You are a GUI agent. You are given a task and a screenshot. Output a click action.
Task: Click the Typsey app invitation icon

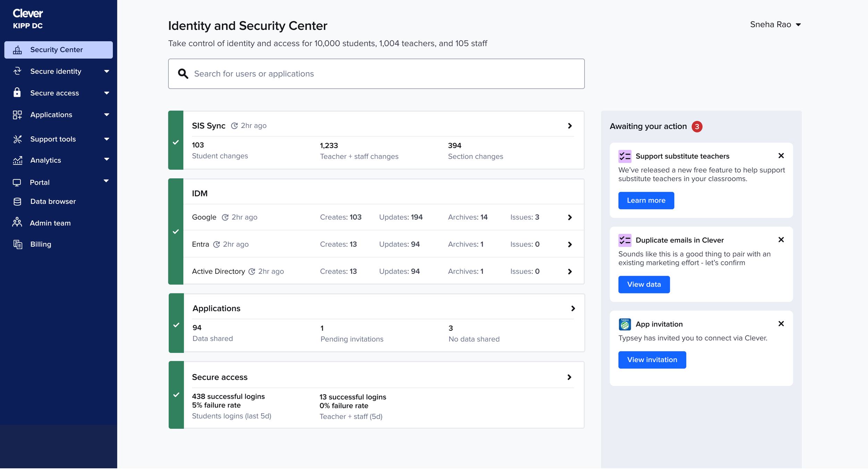625,325
